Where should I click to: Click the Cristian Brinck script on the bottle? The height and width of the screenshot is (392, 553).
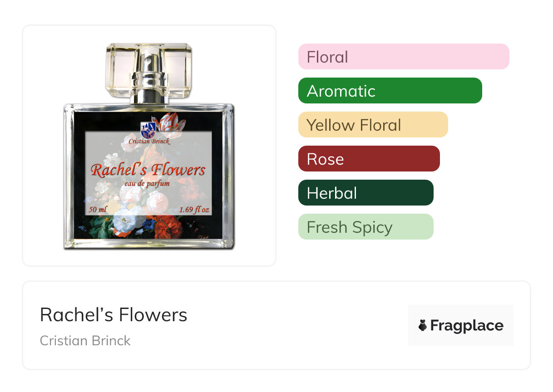[x=149, y=141]
